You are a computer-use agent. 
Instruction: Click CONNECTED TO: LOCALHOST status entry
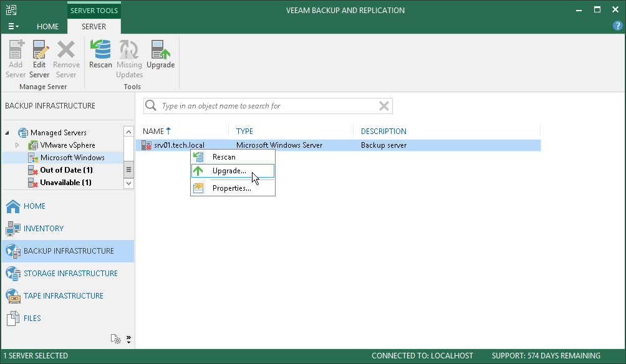pyautogui.click(x=422, y=356)
